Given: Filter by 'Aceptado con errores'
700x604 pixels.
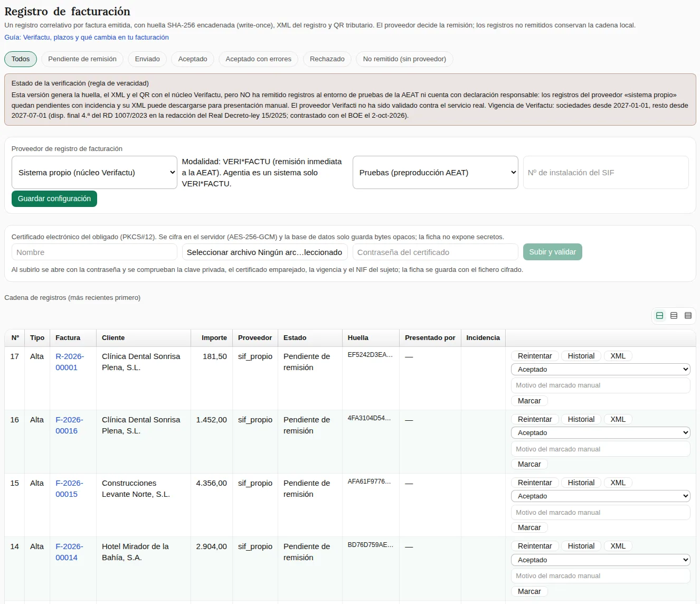Looking at the screenshot, I should 259,59.
